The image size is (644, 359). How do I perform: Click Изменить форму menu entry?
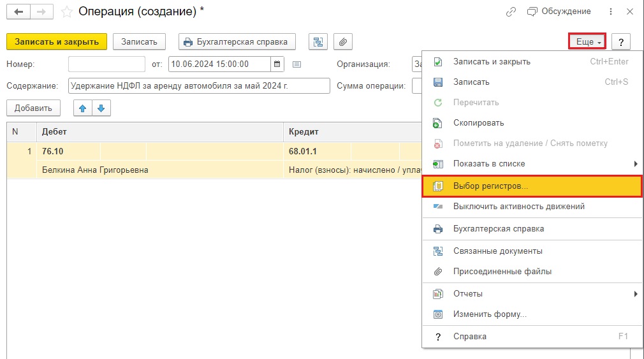click(532, 314)
